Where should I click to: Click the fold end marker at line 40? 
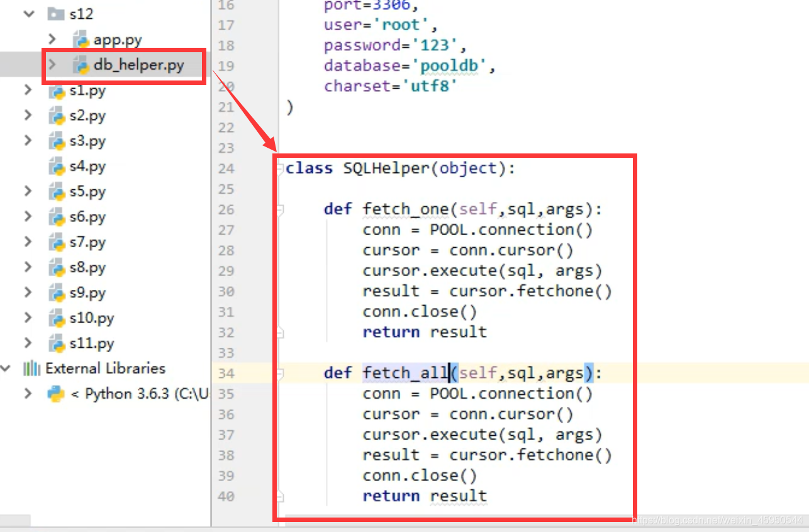tap(281, 496)
